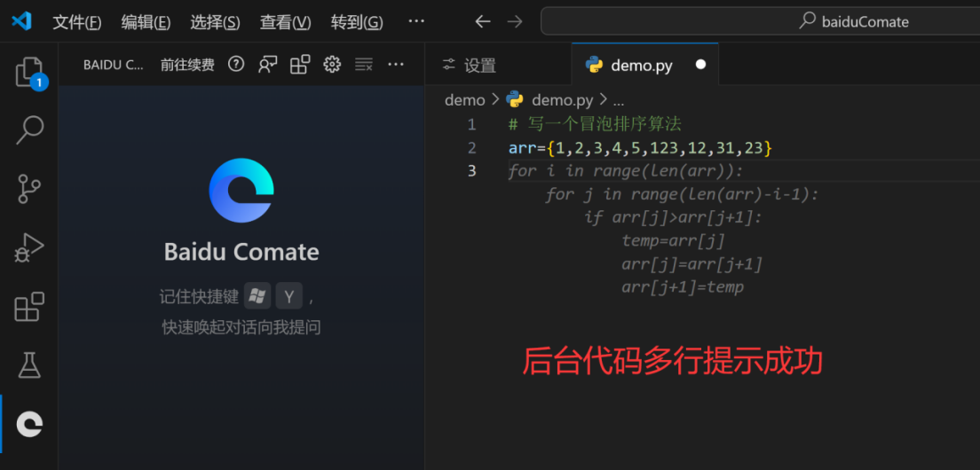Click the VS Code logo icon

(x=22, y=22)
